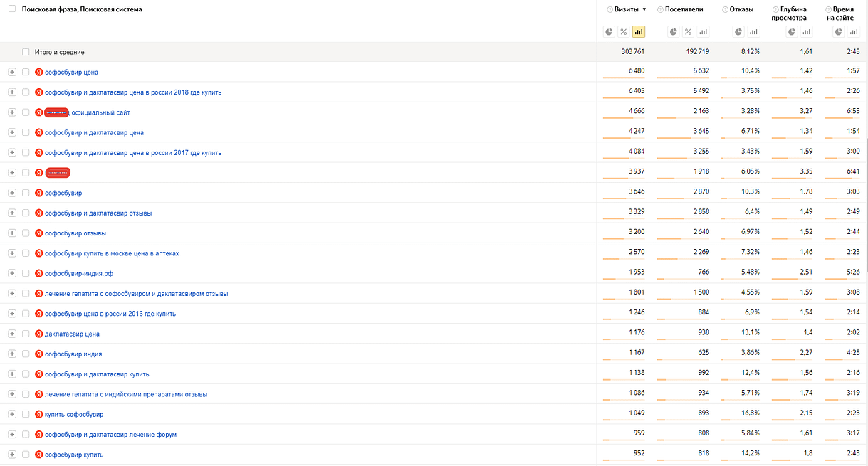The image size is (868, 466).
Task: Click the Посетители column header
Action: [684, 9]
